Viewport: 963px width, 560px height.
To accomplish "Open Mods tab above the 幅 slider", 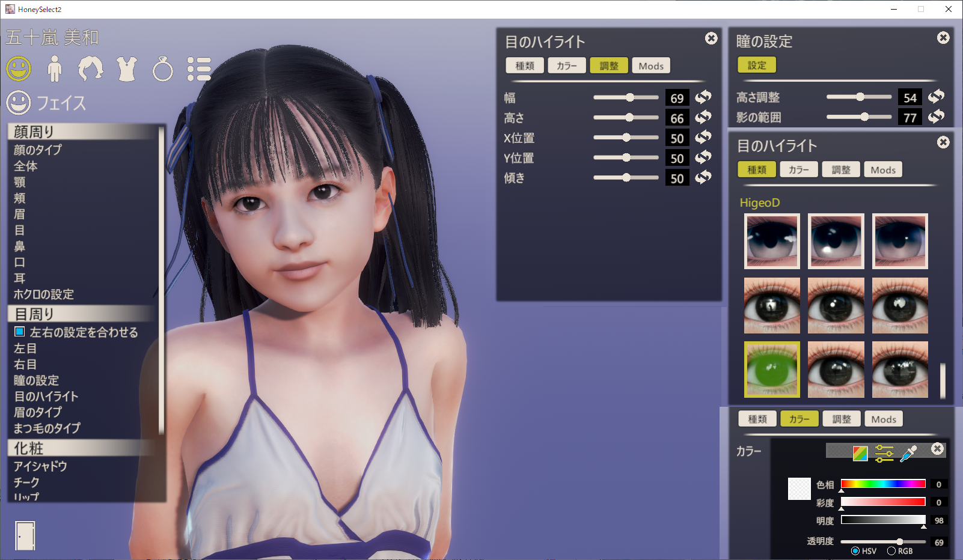I will (651, 65).
